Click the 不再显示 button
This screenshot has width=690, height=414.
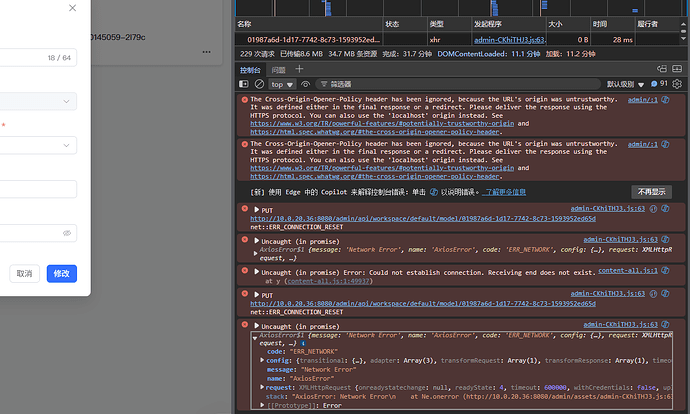tap(652, 192)
